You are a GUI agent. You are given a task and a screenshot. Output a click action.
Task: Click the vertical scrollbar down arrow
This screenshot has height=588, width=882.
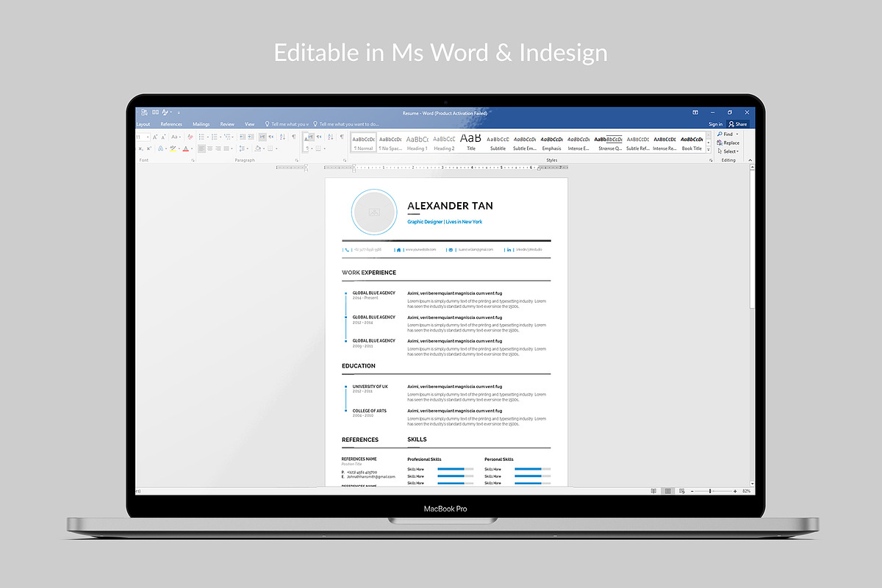pyautogui.click(x=752, y=483)
